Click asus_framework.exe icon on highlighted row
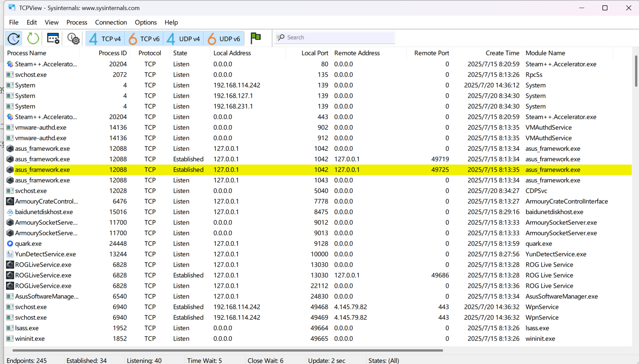This screenshot has height=364, width=639. pos(10,170)
